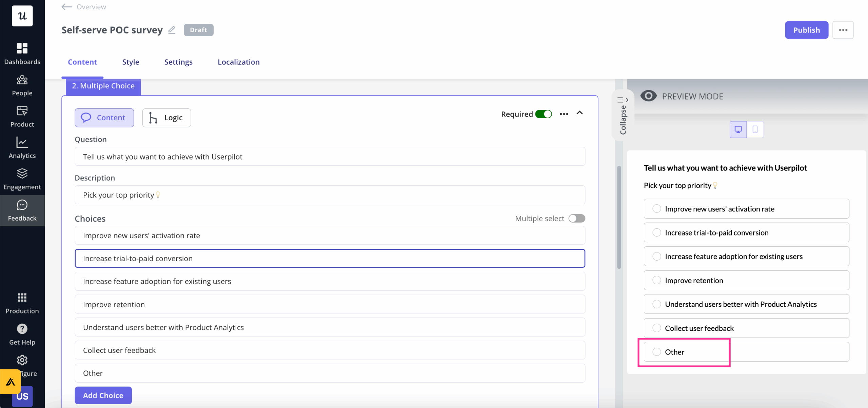Click the Publish button
This screenshot has width=868, height=408.
(806, 30)
